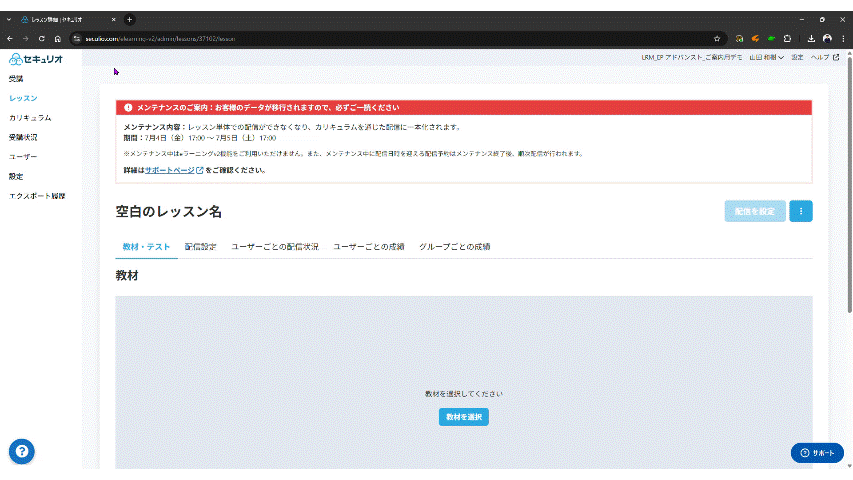View site information icon in address bar

tap(77, 39)
